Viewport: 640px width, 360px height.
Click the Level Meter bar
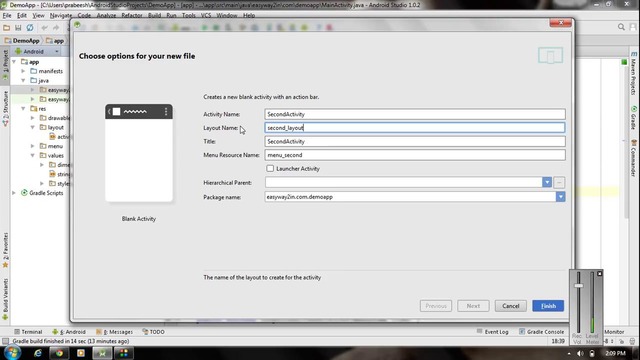(x=592, y=302)
